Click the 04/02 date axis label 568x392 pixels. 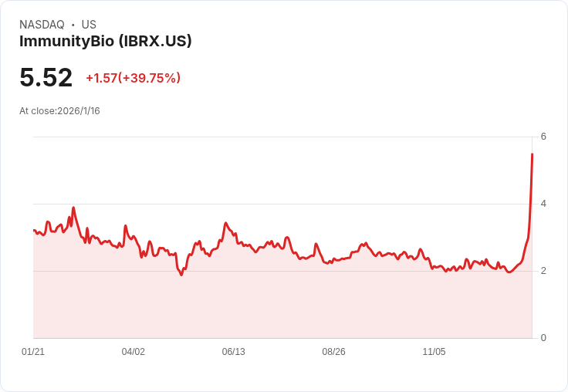point(134,351)
